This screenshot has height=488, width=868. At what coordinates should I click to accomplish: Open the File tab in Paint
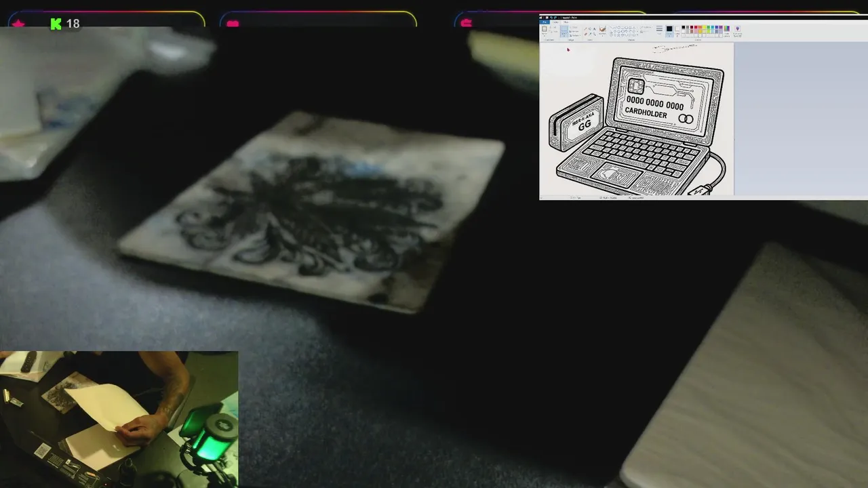click(x=544, y=22)
